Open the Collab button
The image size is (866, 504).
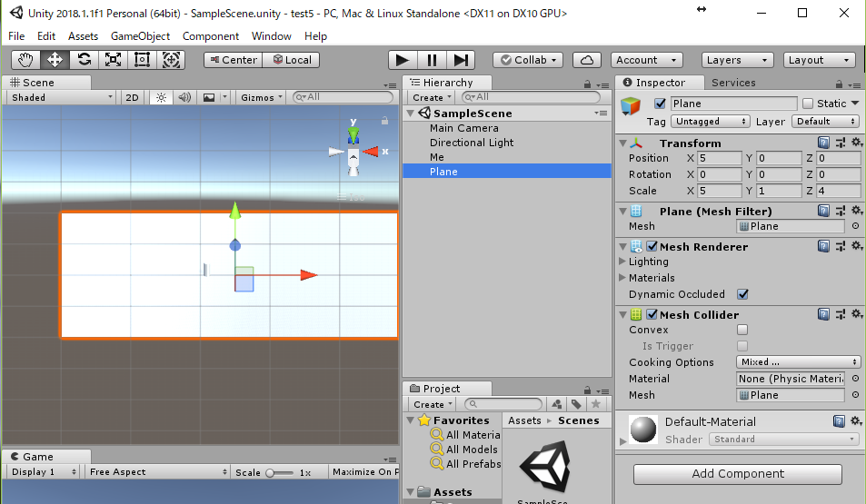pyautogui.click(x=528, y=60)
